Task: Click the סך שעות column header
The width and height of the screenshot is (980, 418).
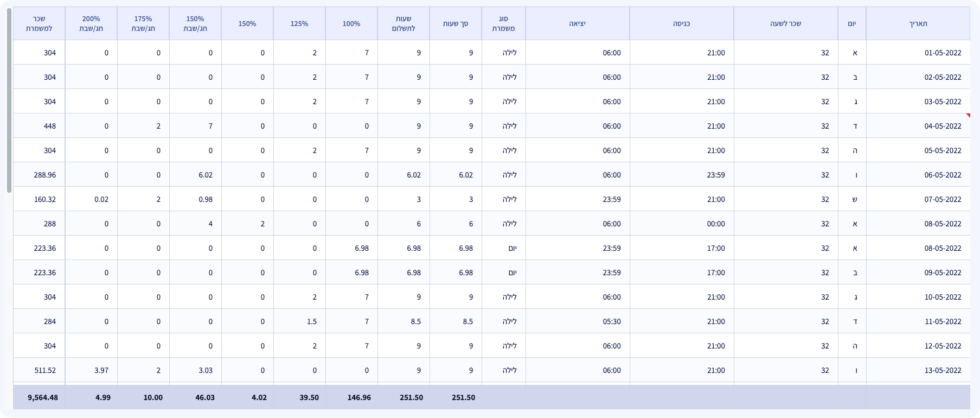Action: (456, 23)
